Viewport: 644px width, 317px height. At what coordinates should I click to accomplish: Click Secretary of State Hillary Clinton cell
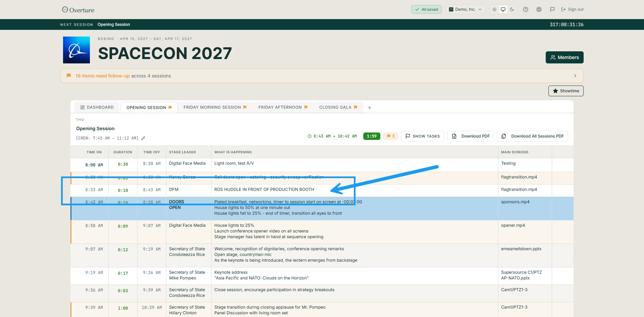click(x=189, y=310)
